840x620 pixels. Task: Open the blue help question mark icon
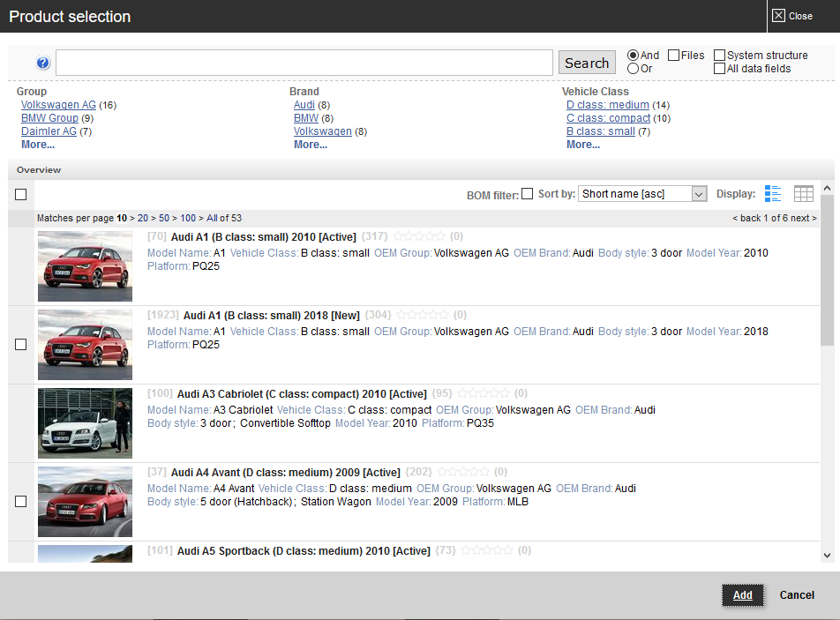43,63
